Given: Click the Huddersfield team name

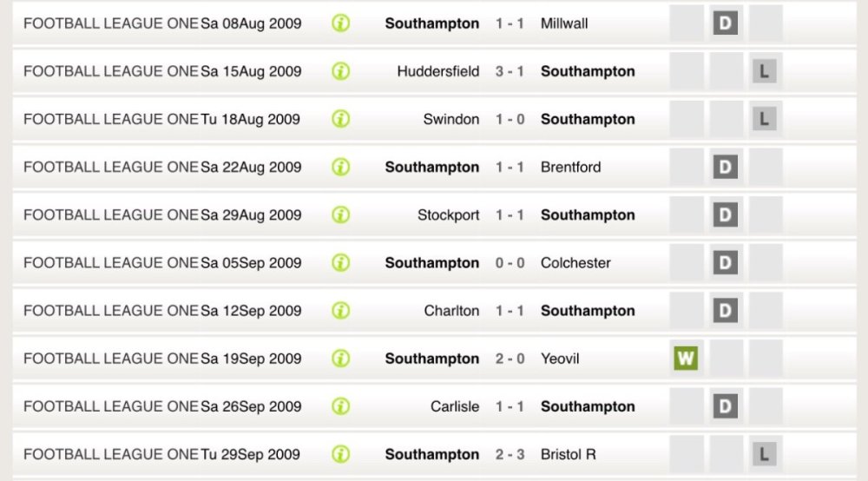Looking at the screenshot, I should click(x=437, y=71).
